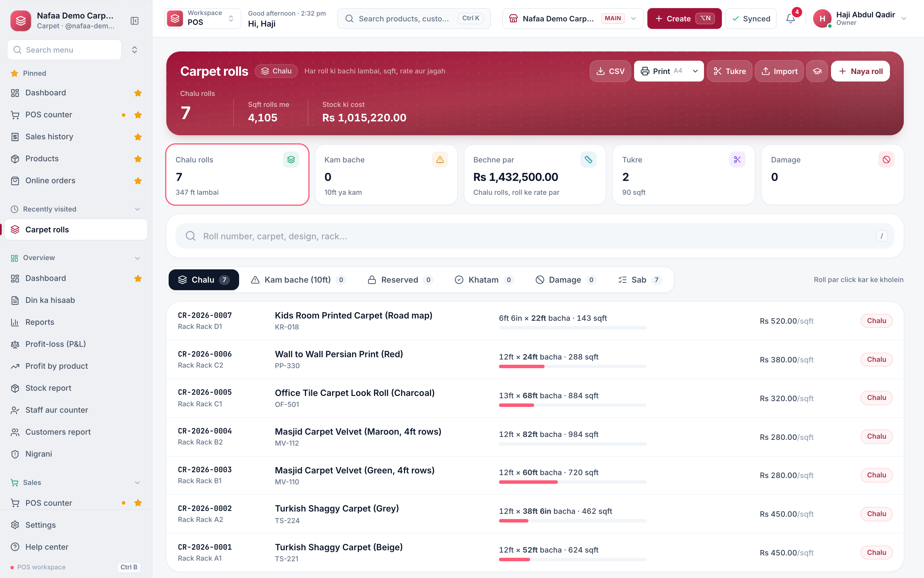This screenshot has width=924, height=578.
Task: Click the Damage card ban icon
Action: pos(886,160)
